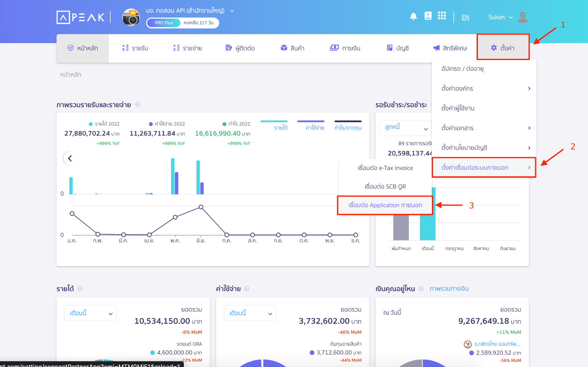Screen dimensions: 588x367
Task: Expand ตั้งค่านโยบายบัญชี submenu
Action: pyautogui.click(x=484, y=148)
